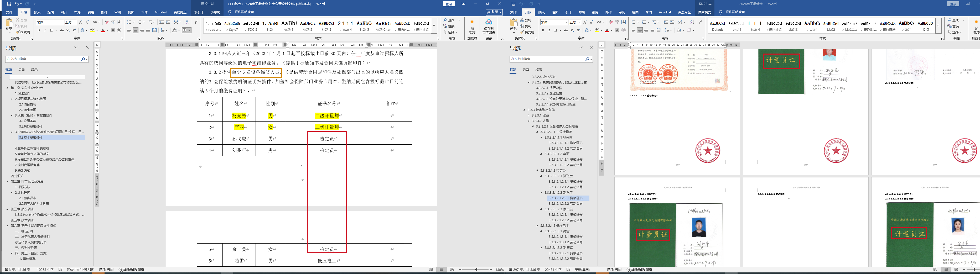Click Copy (复制) in right Word window
This screenshot has height=274, width=980.
pos(525,26)
